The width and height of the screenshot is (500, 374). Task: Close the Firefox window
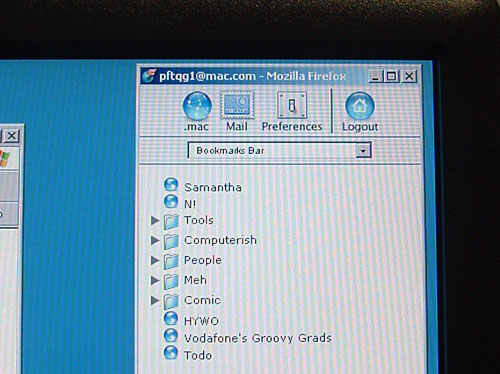pos(409,76)
